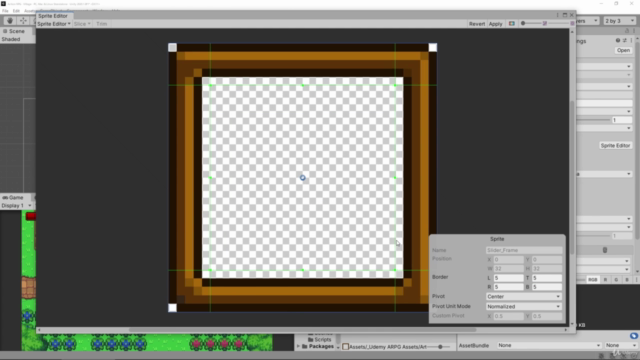Open AssetBundle variant dropdown on far right
Image resolution: width=640 pixels, height=360 pixels.
click(x=620, y=345)
